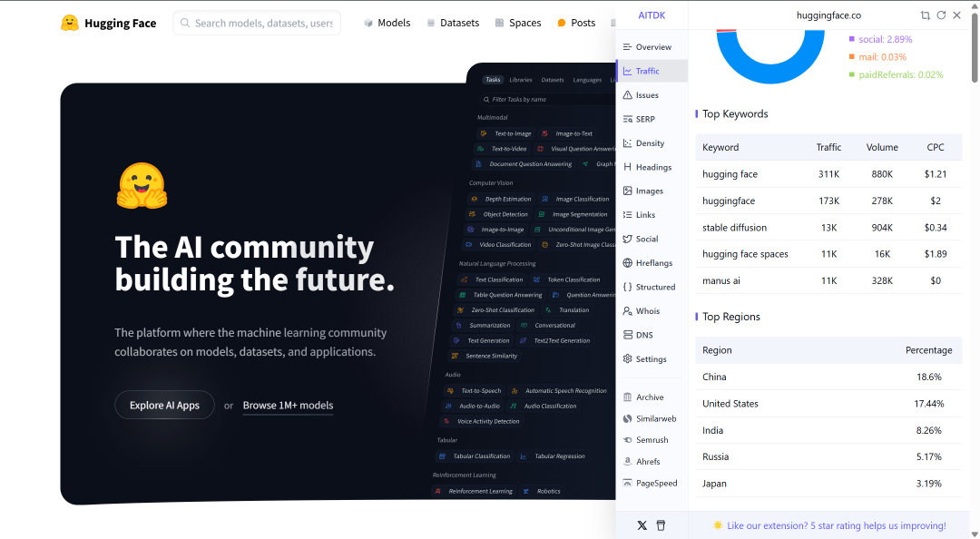
Task: Click the crop/screenshot icon in the AITDK header
Action: click(926, 15)
